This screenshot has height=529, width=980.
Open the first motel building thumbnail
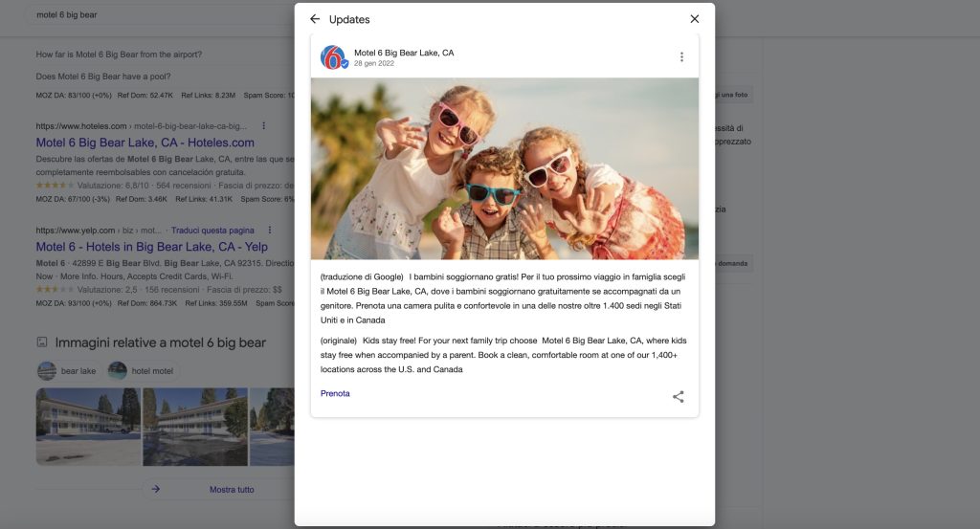(87, 426)
